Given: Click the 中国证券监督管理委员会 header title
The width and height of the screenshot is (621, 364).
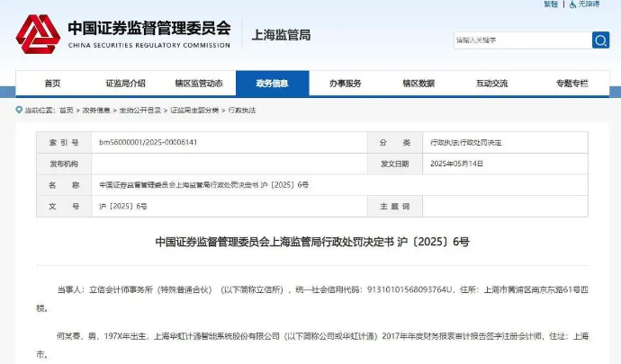Looking at the screenshot, I should click(149, 28).
